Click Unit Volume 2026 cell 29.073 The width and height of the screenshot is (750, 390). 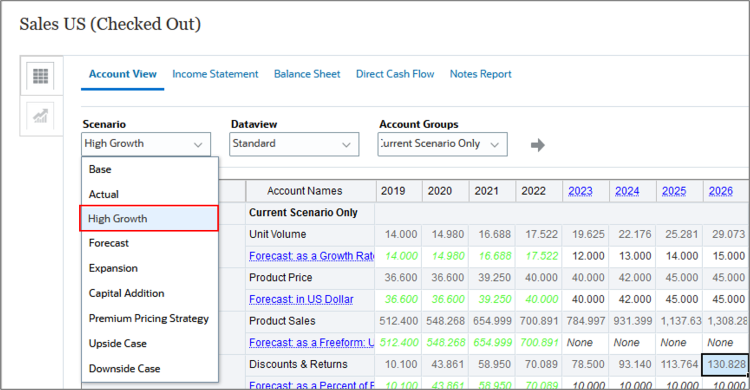point(726,234)
